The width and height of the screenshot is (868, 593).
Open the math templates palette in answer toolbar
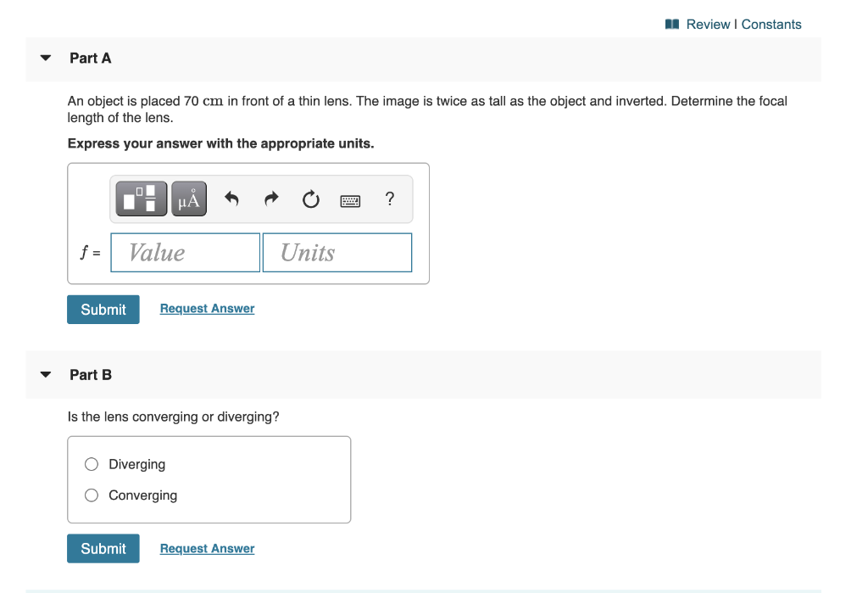pyautogui.click(x=141, y=198)
